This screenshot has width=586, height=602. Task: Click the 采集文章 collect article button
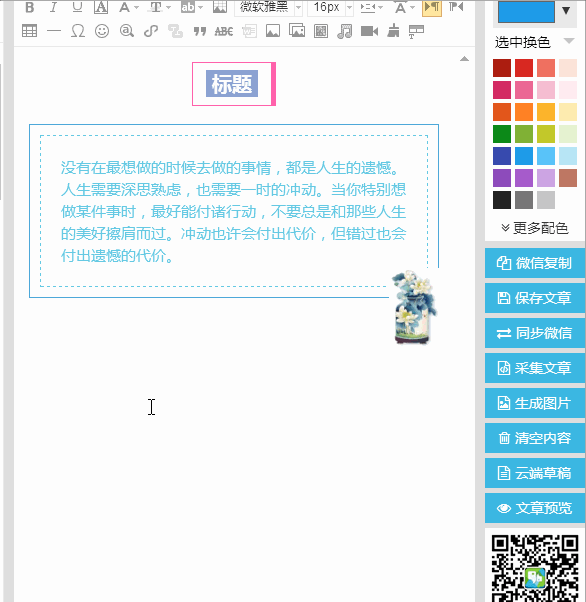point(535,368)
